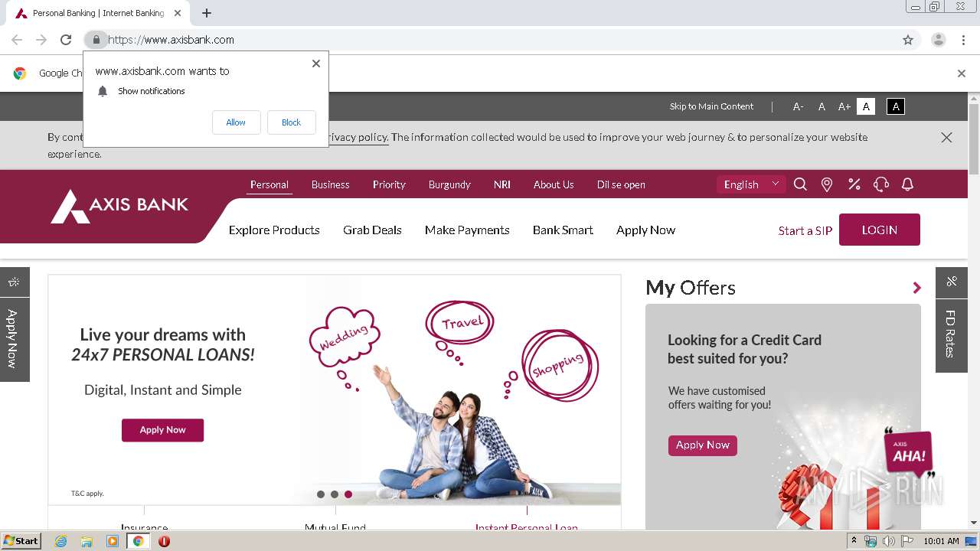Select the Personal tab
Screen dimensions: 980x551
pyautogui.click(x=269, y=184)
